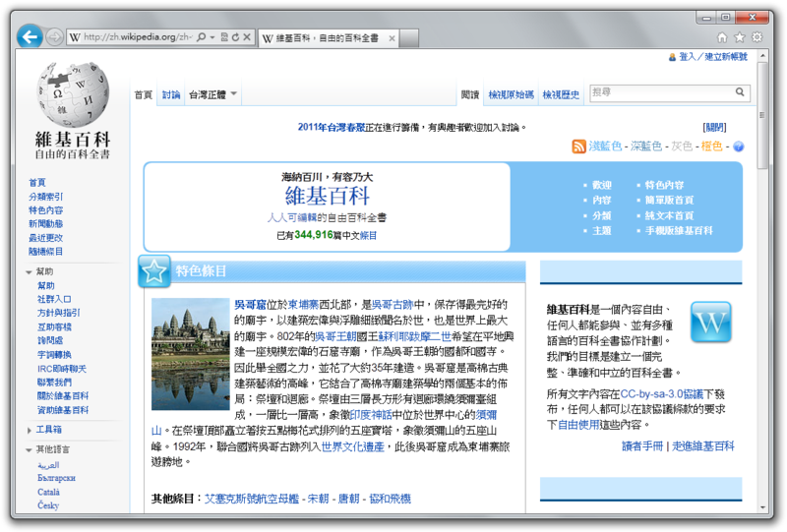Click the 2011年台灣春聚 notice link

point(332,128)
